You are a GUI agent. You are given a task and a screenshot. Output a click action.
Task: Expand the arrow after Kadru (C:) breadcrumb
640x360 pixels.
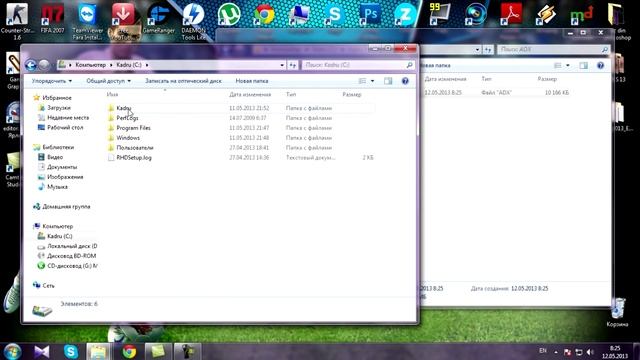pos(147,65)
